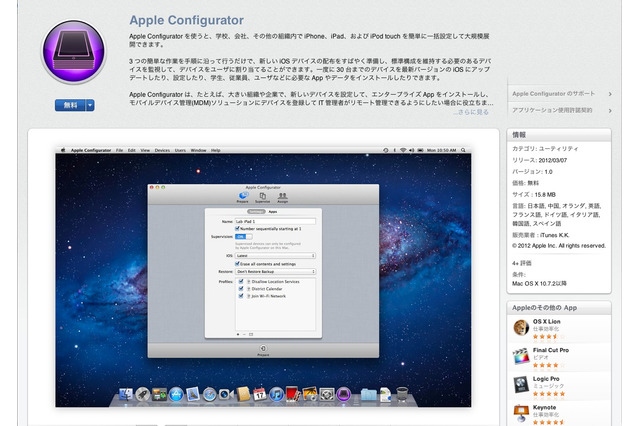
Task: Open iTunes music note Dock icon
Action: (x=276, y=394)
